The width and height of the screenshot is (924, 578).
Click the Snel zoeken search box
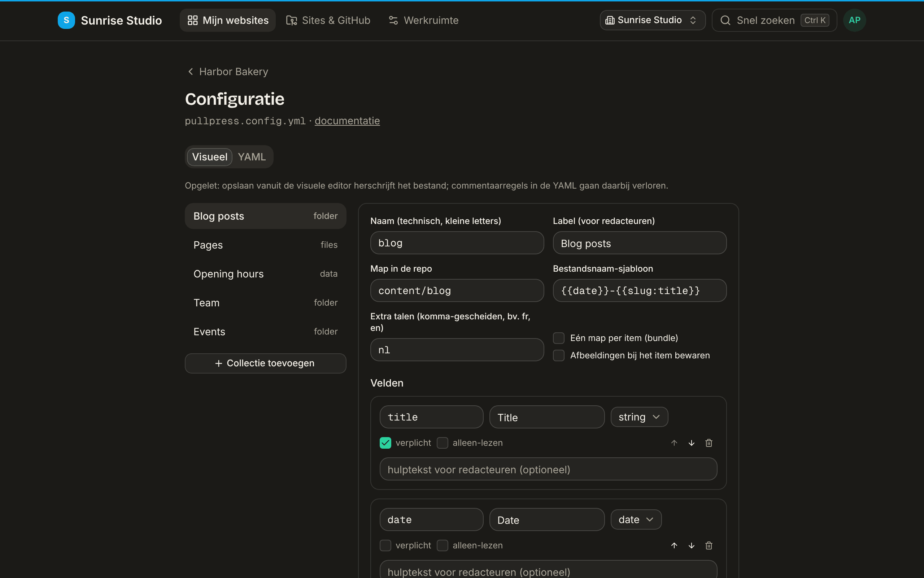tap(774, 20)
